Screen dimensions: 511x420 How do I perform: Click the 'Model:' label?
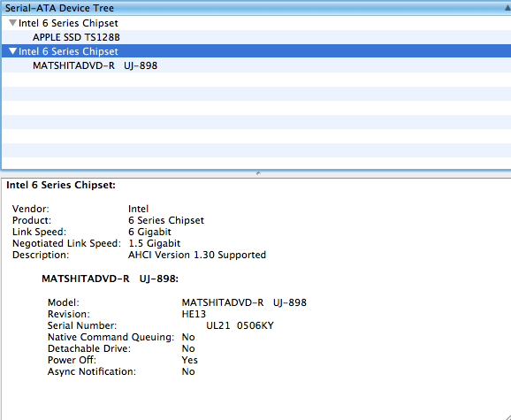[x=64, y=302]
